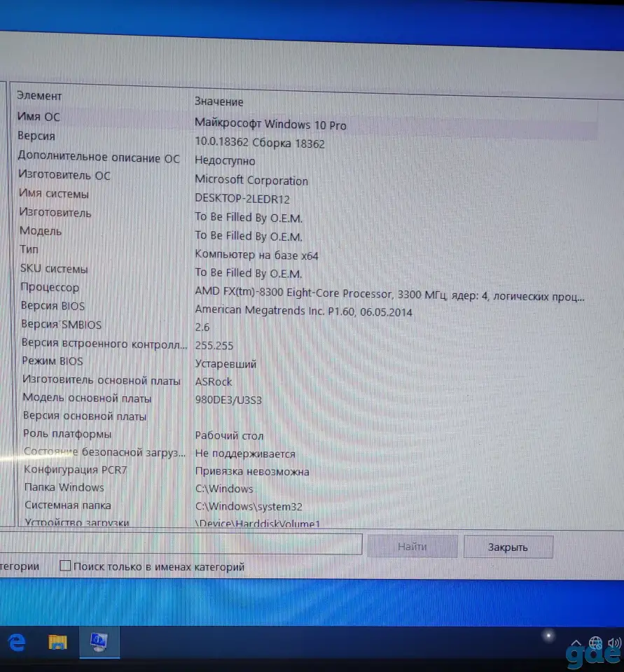
Task: Select the 'Имя системы' row
Action: [x=54, y=194]
